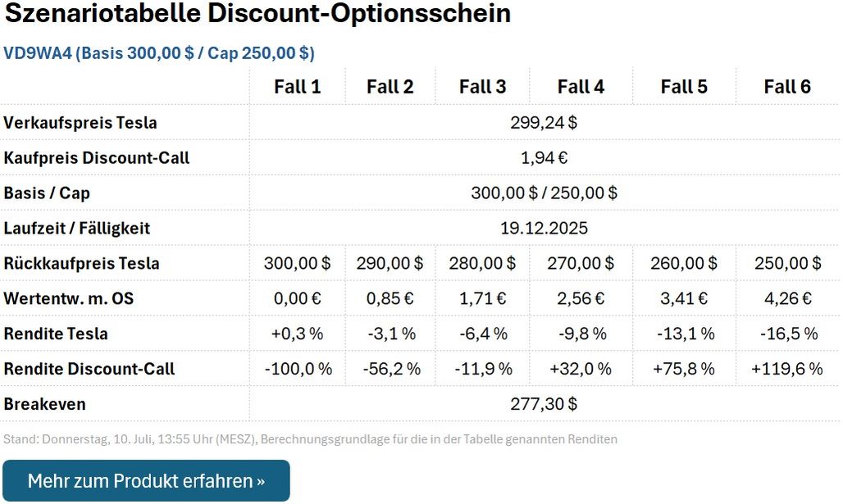Click the 4,26 € Wertentwicklung cell

click(787, 298)
